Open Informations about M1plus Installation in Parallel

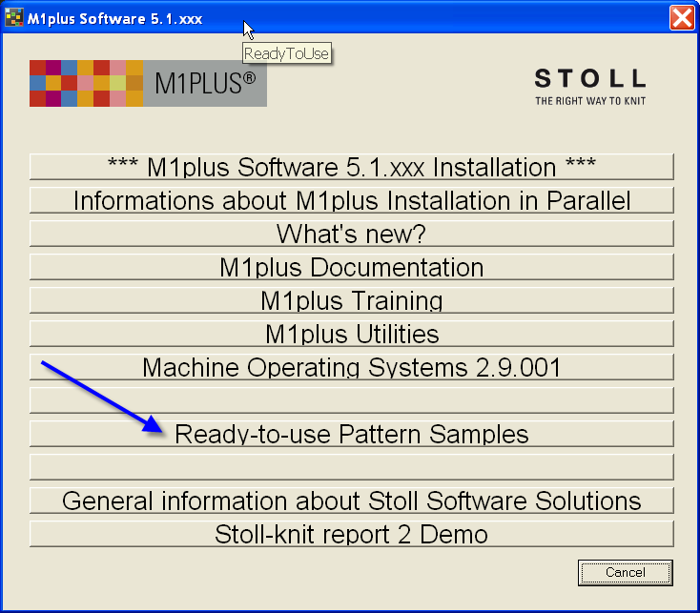click(x=351, y=200)
